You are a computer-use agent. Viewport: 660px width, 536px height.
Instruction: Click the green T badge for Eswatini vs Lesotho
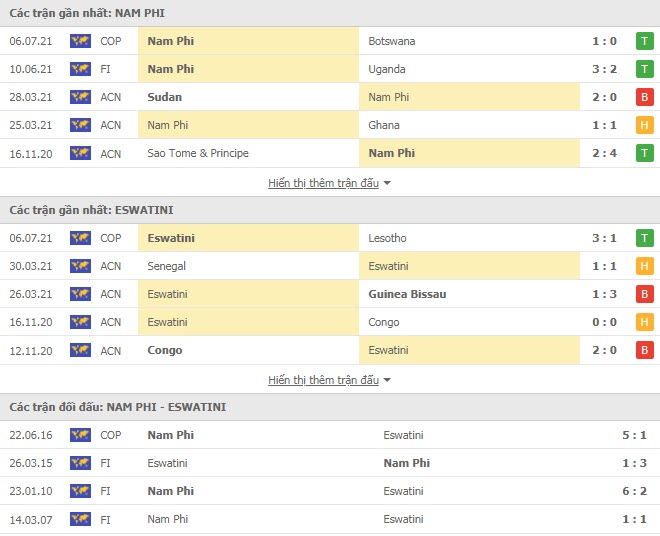pyautogui.click(x=644, y=238)
